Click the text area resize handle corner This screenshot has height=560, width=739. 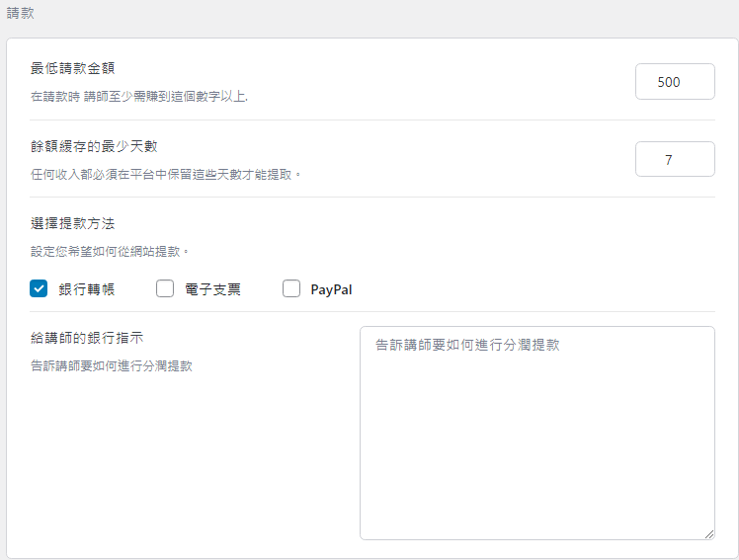(x=709, y=534)
